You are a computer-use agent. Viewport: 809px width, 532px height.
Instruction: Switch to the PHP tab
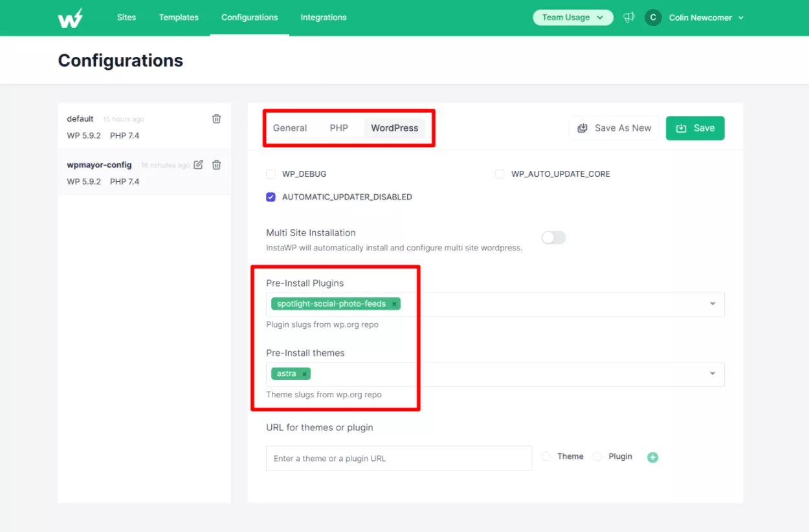point(339,128)
